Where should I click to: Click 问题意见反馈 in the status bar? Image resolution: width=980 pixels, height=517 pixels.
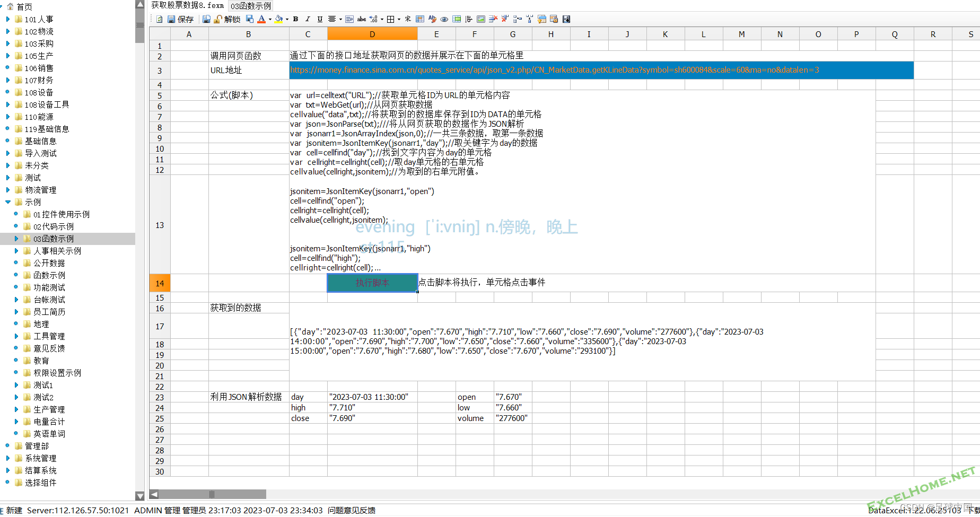coord(352,510)
